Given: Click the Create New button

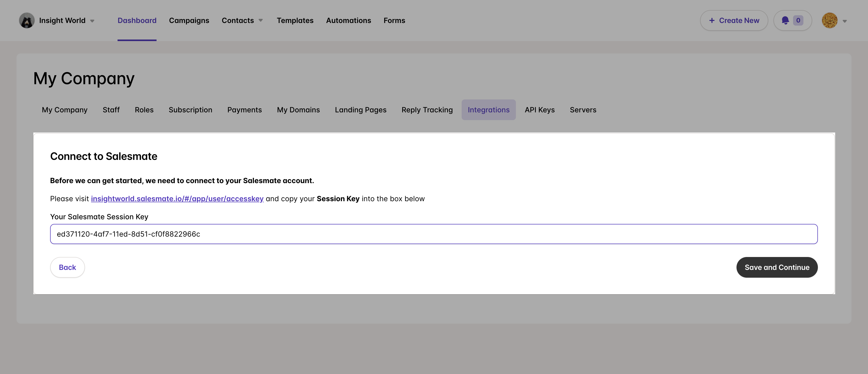Looking at the screenshot, I should coord(734,21).
